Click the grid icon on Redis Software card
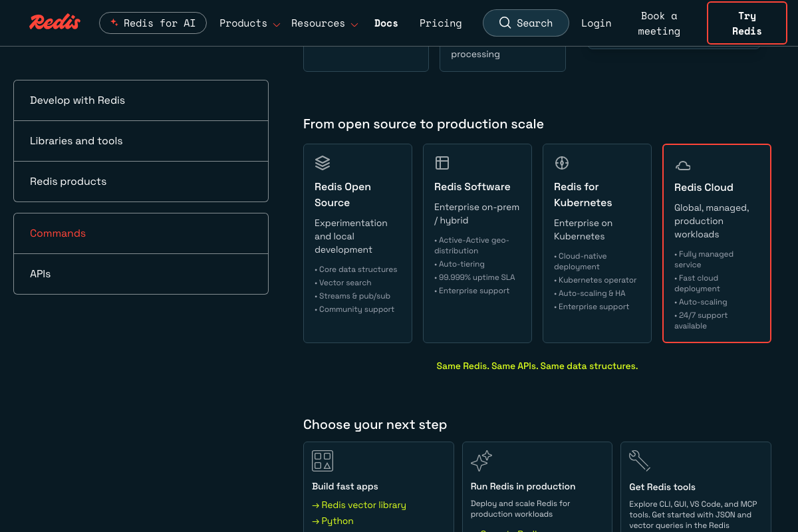 pyautogui.click(x=442, y=162)
